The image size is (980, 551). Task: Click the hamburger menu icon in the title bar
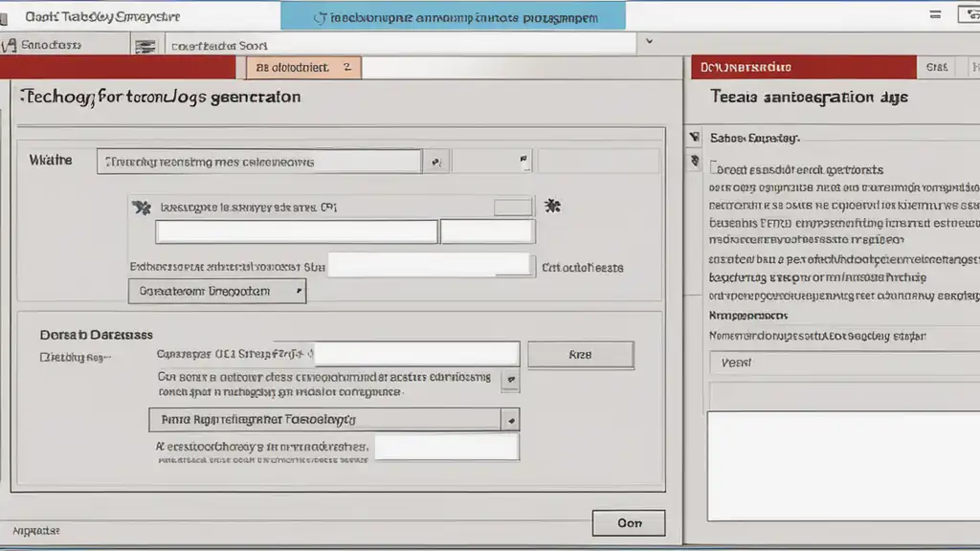tap(935, 14)
